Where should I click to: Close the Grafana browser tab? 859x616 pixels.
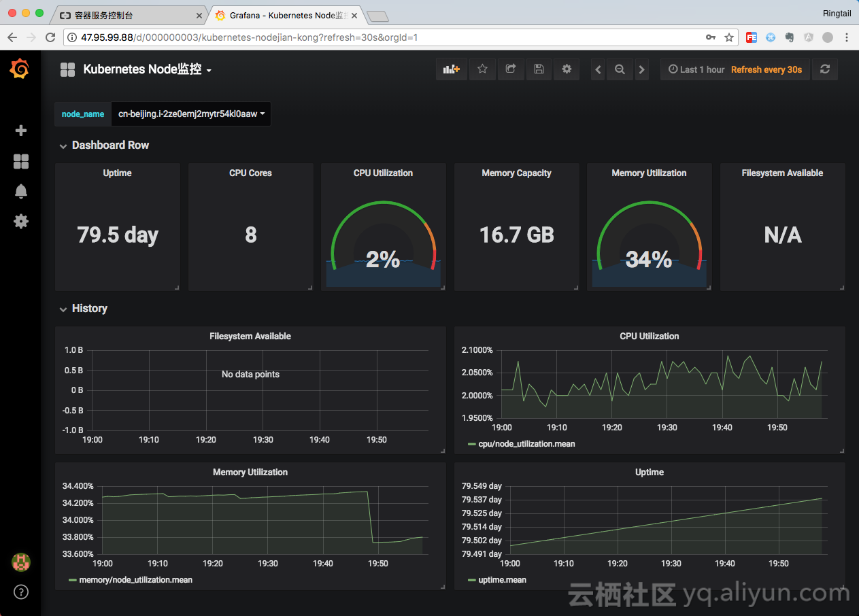pos(356,15)
